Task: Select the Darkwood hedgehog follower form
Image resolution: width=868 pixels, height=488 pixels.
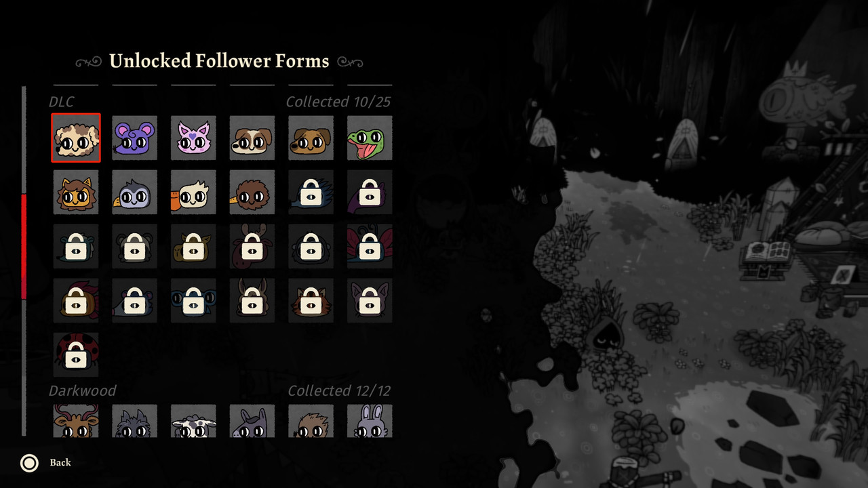Action: (311, 421)
